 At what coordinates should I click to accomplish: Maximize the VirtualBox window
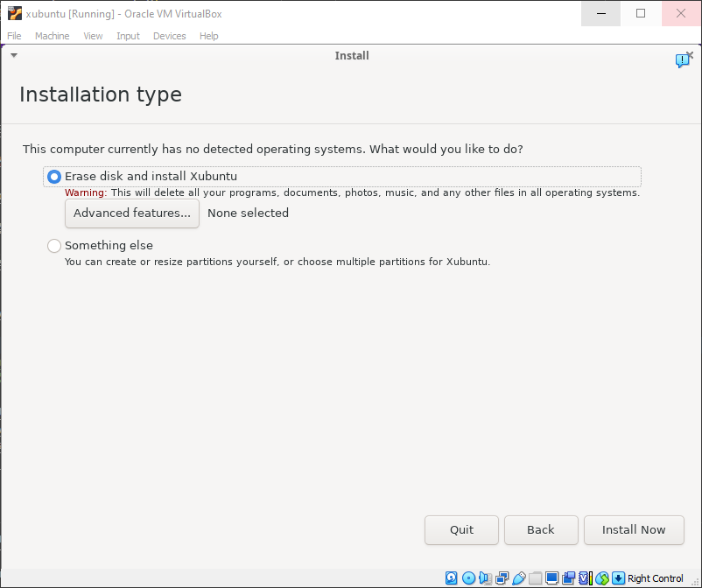641,13
